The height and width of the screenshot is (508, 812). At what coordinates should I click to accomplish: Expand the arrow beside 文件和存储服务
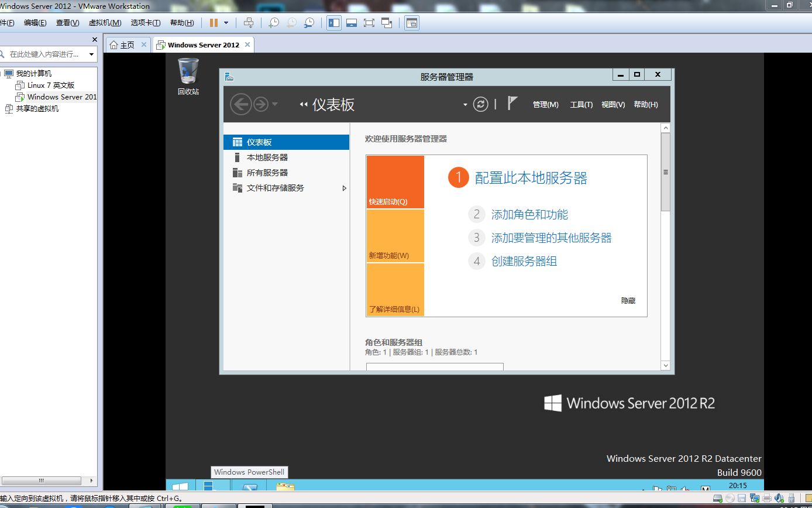pos(345,188)
